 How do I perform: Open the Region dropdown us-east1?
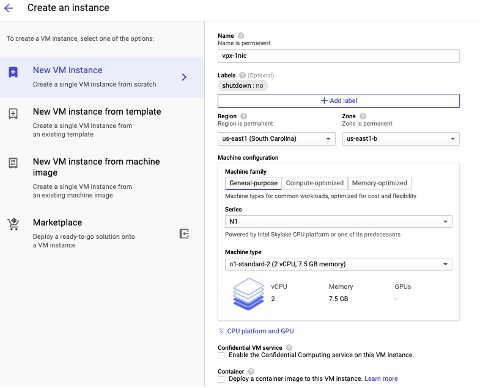tap(276, 139)
